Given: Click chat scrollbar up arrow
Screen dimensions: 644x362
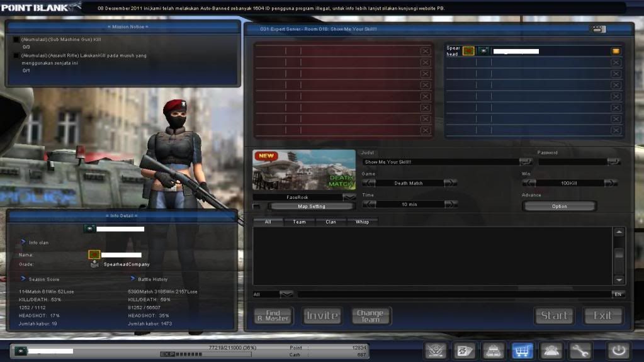Looking at the screenshot, I should coord(619,232).
